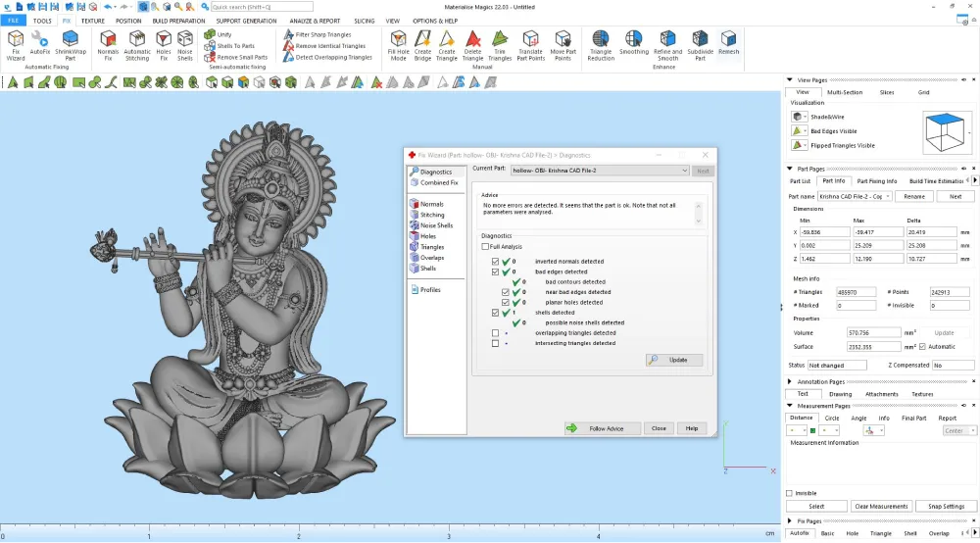Run the AutoFix tool
Image resolution: width=980 pixels, height=543 pixels.
pos(40,42)
